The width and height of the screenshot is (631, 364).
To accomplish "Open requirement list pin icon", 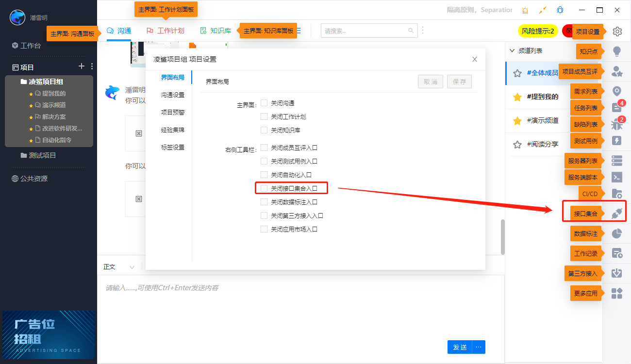I will (617, 91).
